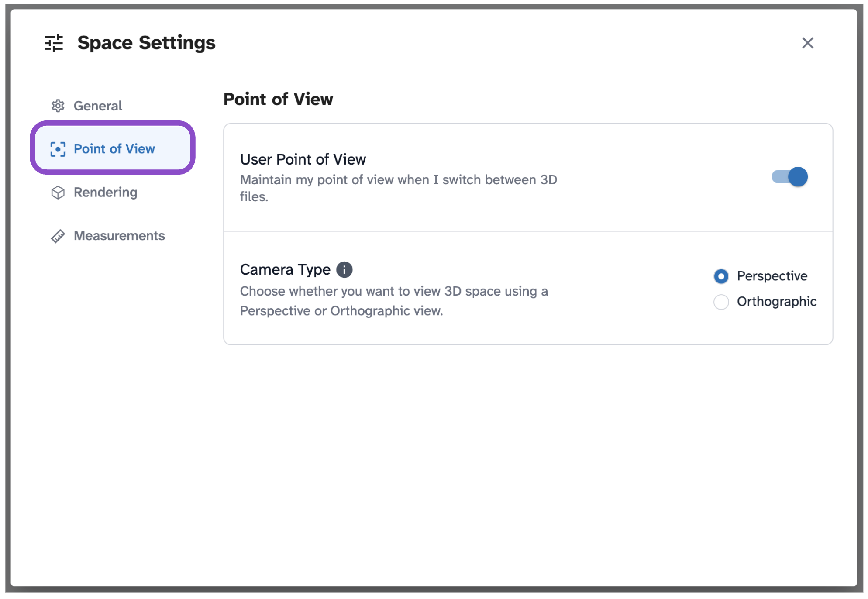This screenshot has width=868, height=599.
Task: Select the Perspective radio button
Action: click(x=721, y=276)
